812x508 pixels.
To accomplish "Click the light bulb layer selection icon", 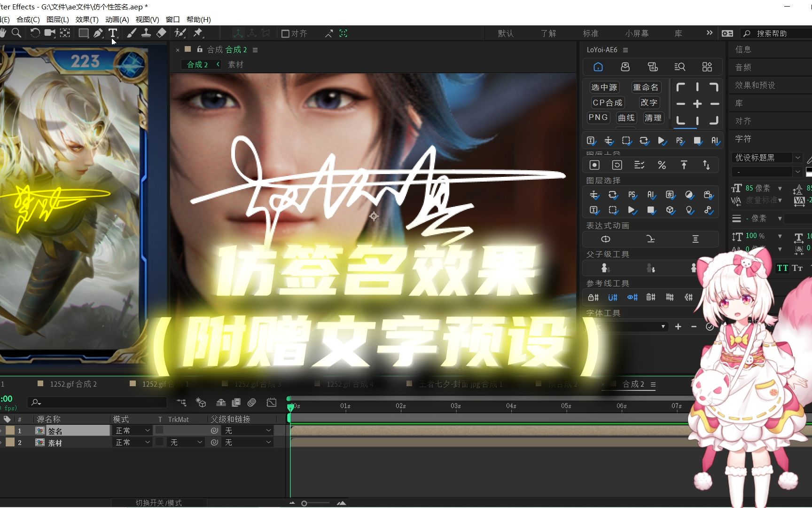I will (689, 210).
